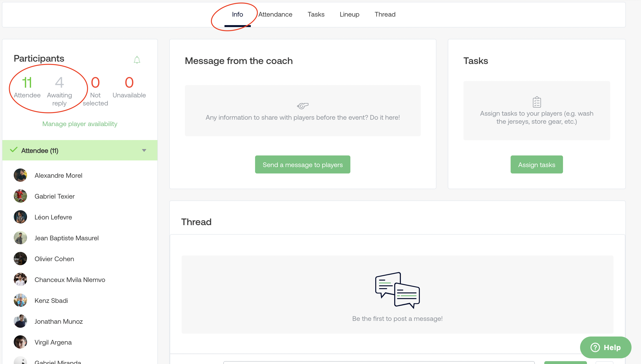The height and width of the screenshot is (364, 641).
Task: Open Alexandre Morel's avatar photo
Action: point(20,175)
